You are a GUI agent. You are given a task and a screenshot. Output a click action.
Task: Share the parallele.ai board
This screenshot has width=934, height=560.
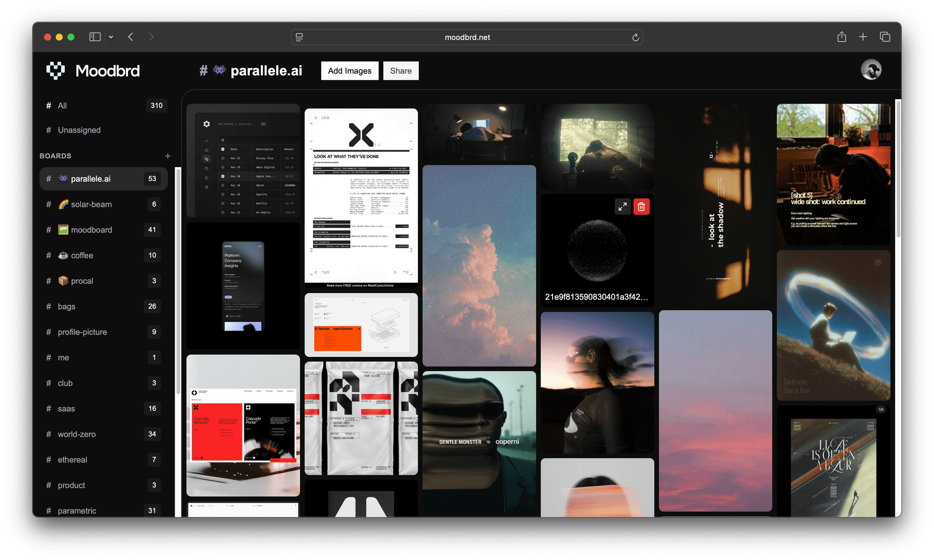pyautogui.click(x=400, y=70)
